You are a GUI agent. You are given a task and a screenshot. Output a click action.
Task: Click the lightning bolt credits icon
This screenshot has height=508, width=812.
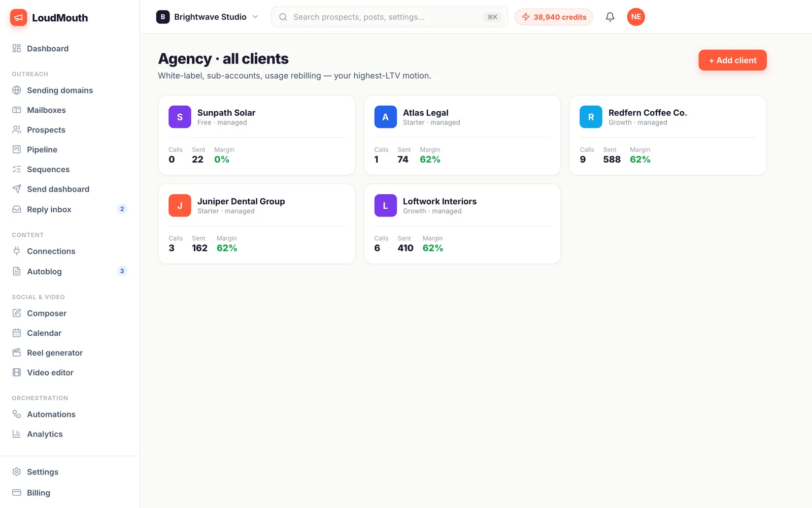(526, 17)
